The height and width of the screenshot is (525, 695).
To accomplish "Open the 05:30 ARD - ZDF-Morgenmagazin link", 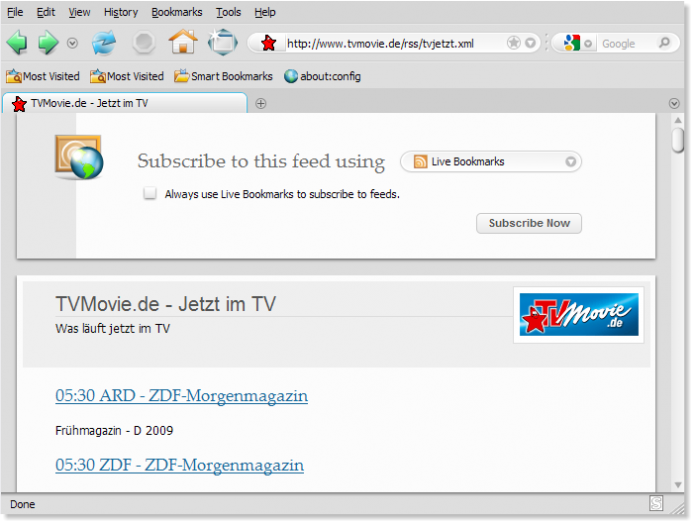I will pos(181,396).
